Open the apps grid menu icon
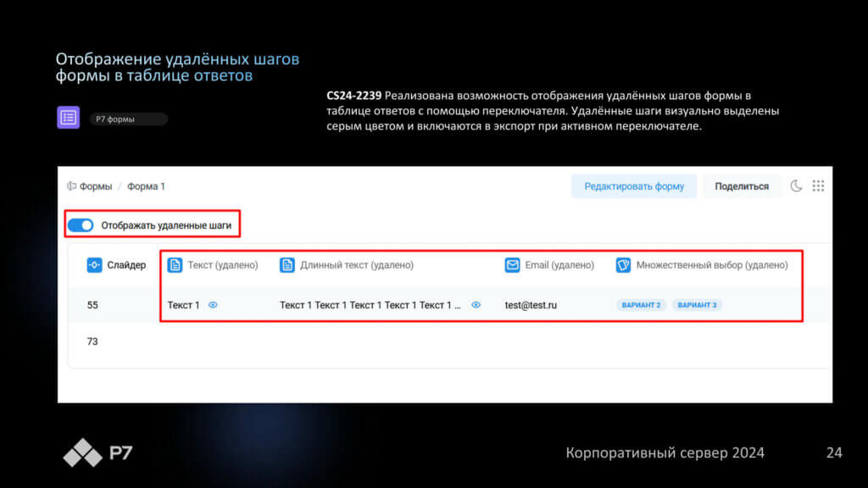The height and width of the screenshot is (488, 868). click(818, 186)
